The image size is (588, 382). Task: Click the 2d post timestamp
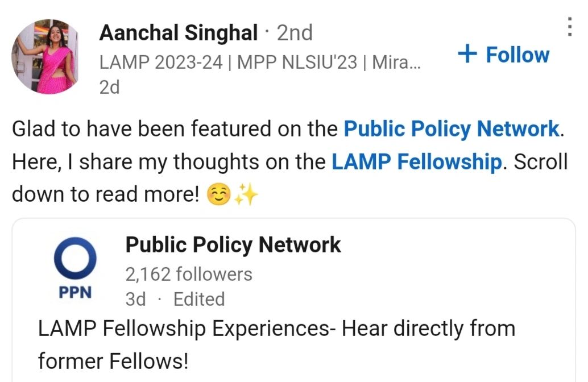(110, 88)
